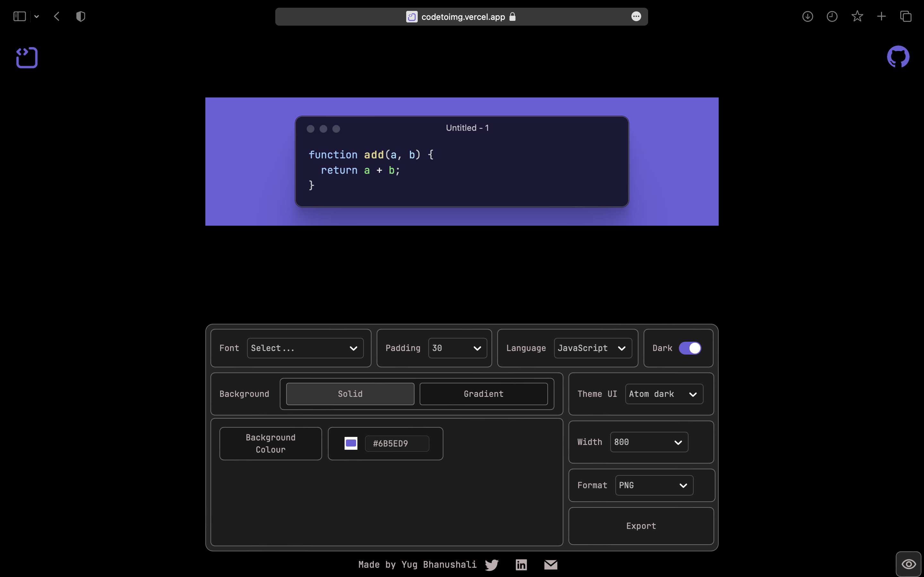Open the browser downloads icon
924x577 pixels.
click(807, 16)
